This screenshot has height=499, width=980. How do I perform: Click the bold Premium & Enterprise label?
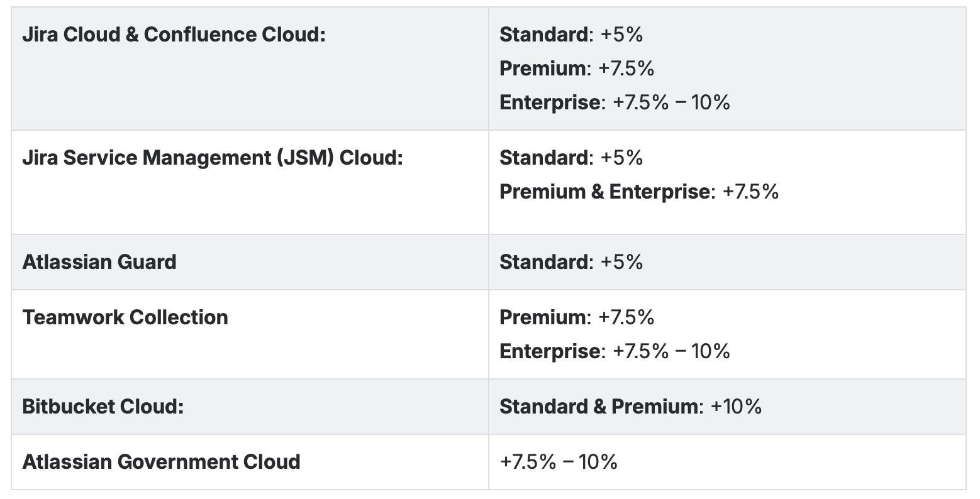pos(605,192)
